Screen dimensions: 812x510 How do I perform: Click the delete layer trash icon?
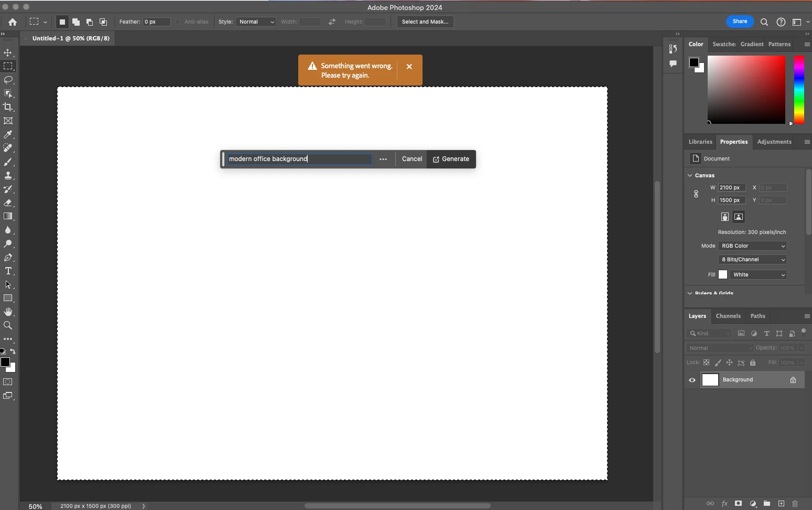[x=795, y=504]
